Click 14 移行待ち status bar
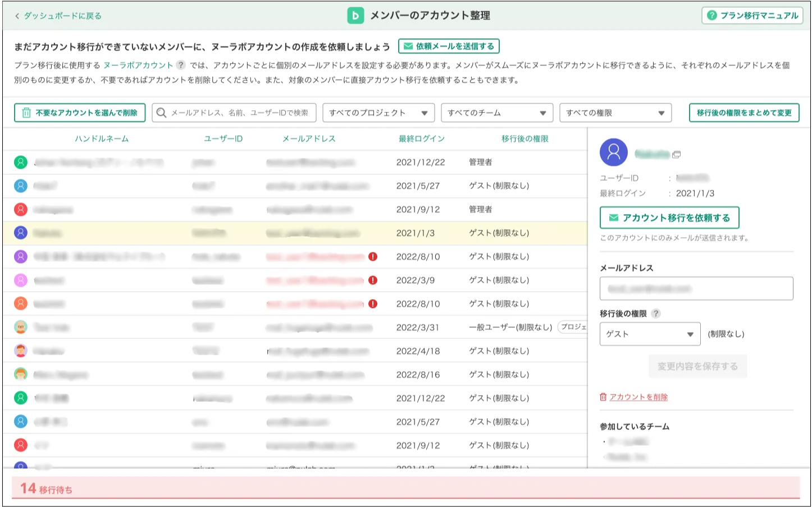The width and height of the screenshot is (812, 507). [405, 488]
